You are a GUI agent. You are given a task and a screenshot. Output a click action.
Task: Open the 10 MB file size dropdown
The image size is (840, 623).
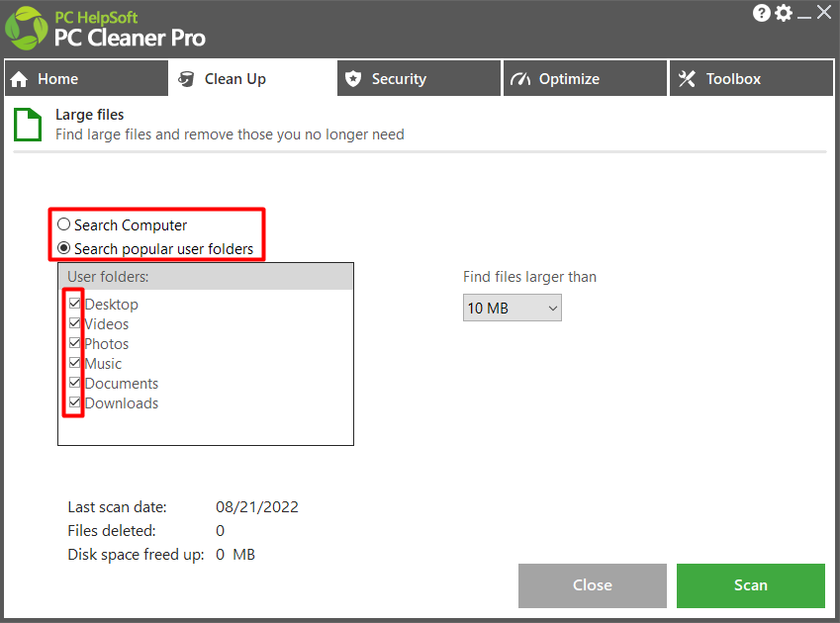(x=513, y=308)
